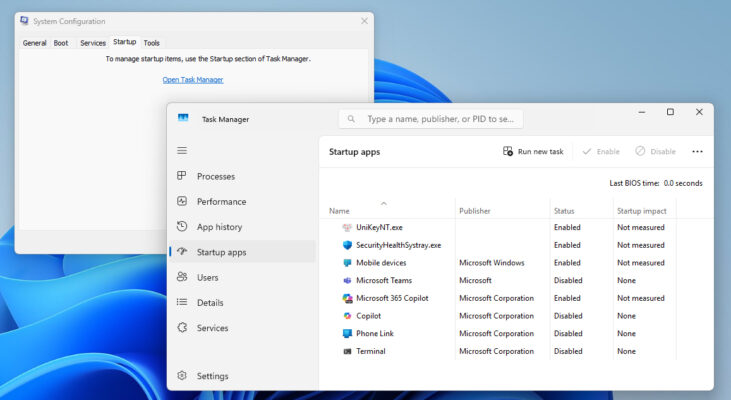Open the three-dot more options menu
The image size is (731, 400).
click(x=697, y=151)
